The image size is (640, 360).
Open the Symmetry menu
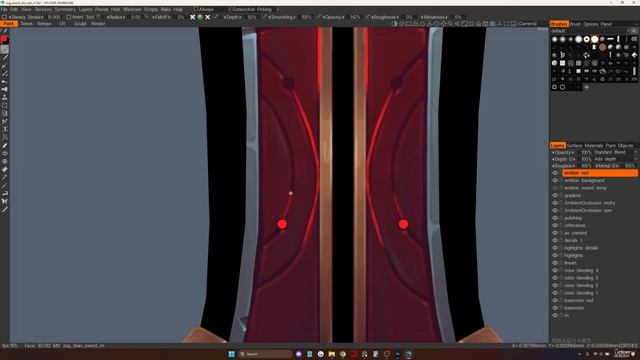click(65, 9)
